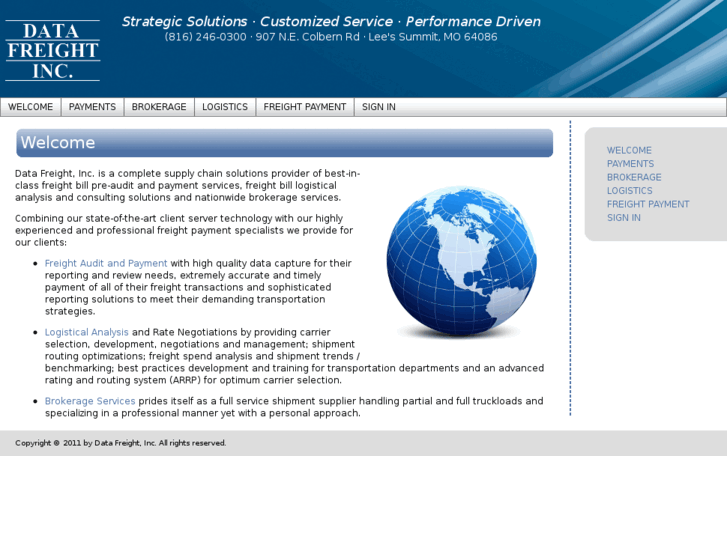
Task: Go to BROKERAGE in the top navigation bar
Action: (x=159, y=107)
